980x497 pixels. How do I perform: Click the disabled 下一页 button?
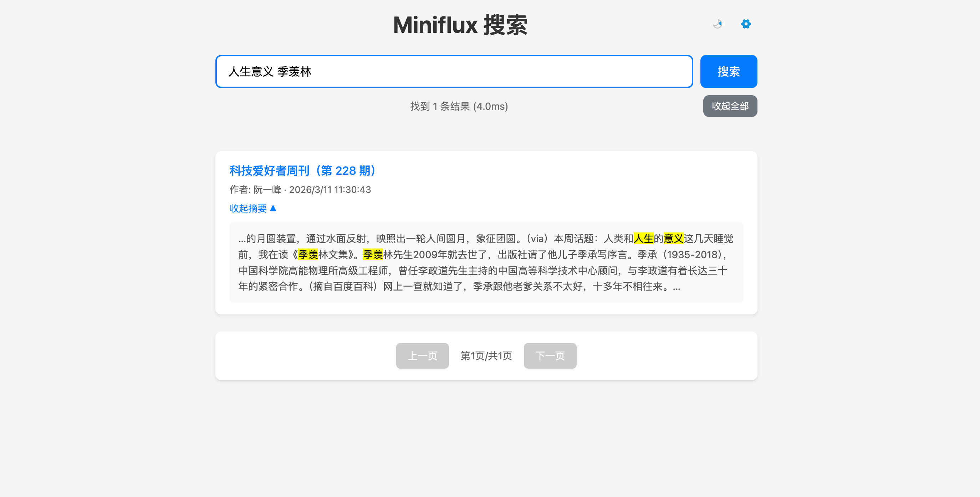[x=550, y=356]
